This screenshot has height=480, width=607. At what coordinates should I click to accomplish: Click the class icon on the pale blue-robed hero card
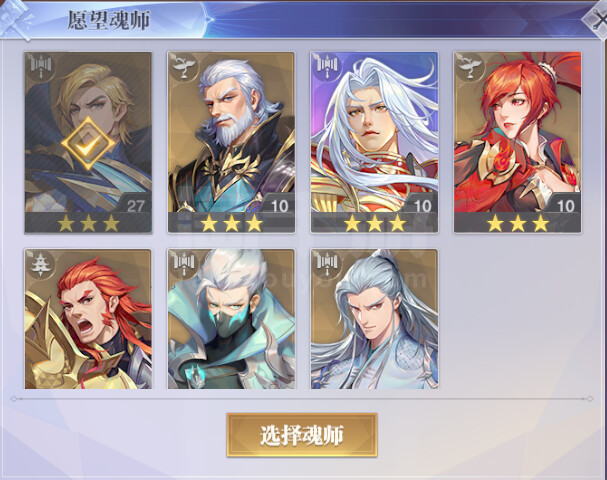coord(327,263)
